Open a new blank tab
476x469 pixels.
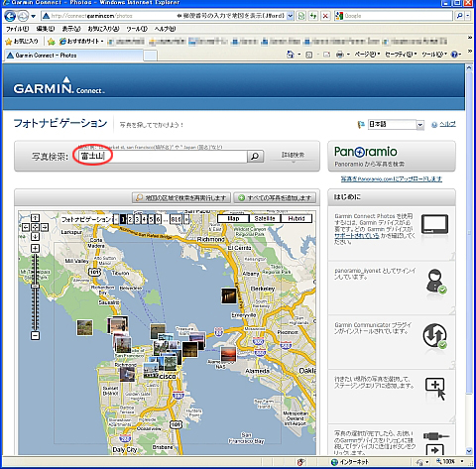click(x=151, y=56)
